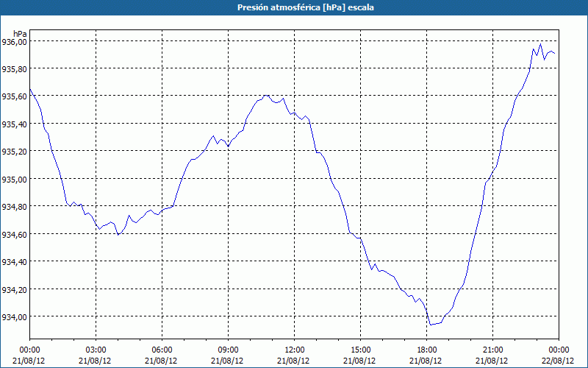Click the 934,80 axis value
Viewport: 588px width, 368px height.
14,207
